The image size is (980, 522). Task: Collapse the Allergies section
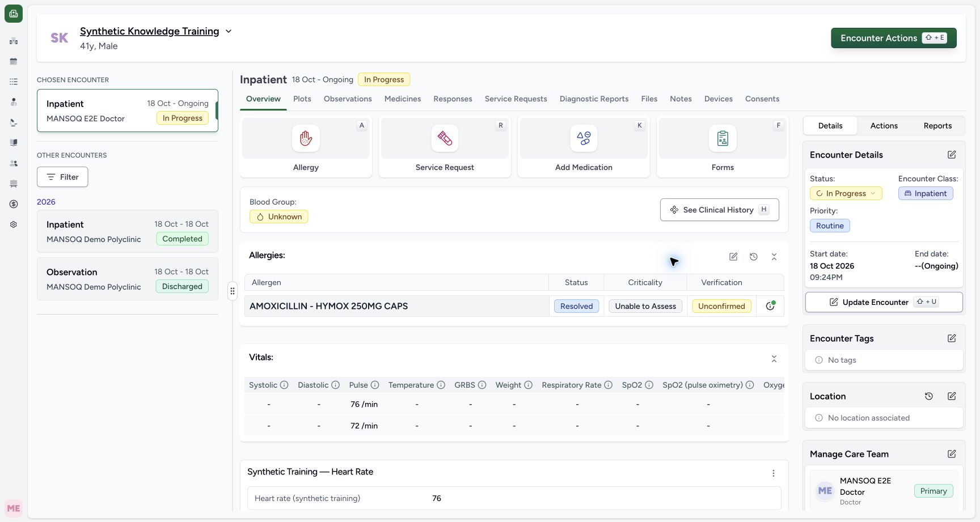pos(774,257)
